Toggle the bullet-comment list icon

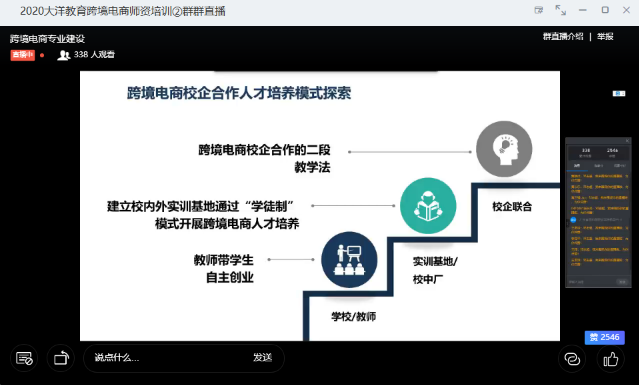pos(24,358)
